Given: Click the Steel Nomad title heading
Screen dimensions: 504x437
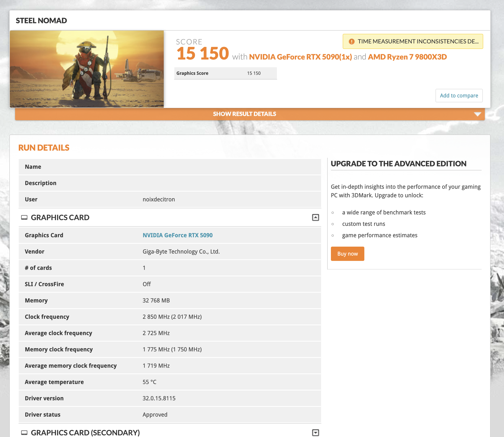Looking at the screenshot, I should (x=41, y=20).
